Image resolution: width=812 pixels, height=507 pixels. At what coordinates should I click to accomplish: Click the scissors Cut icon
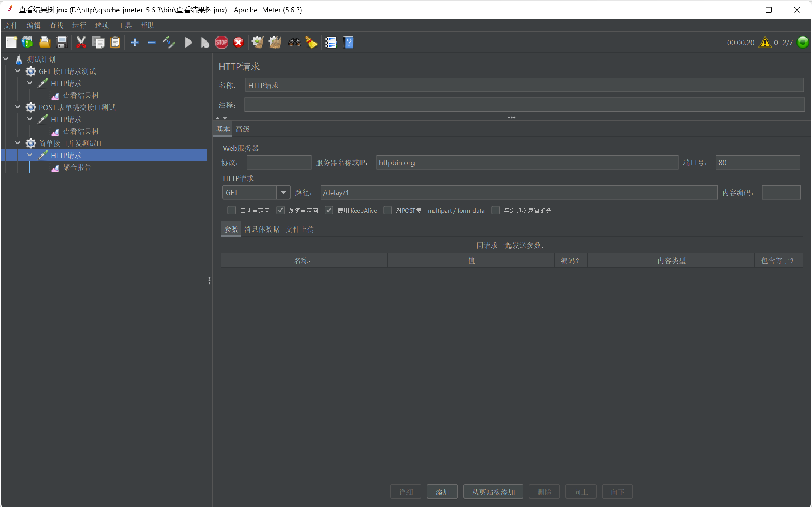click(81, 42)
